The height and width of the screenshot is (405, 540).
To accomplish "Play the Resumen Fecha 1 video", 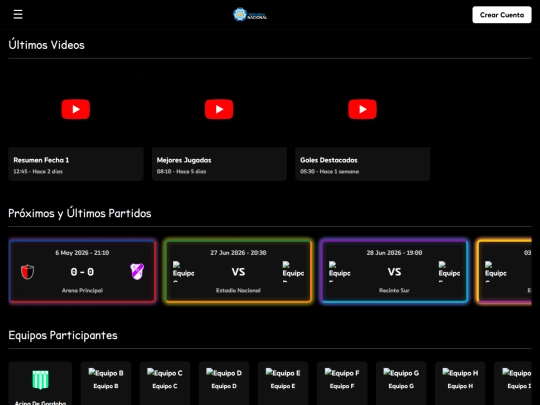I will click(76, 109).
